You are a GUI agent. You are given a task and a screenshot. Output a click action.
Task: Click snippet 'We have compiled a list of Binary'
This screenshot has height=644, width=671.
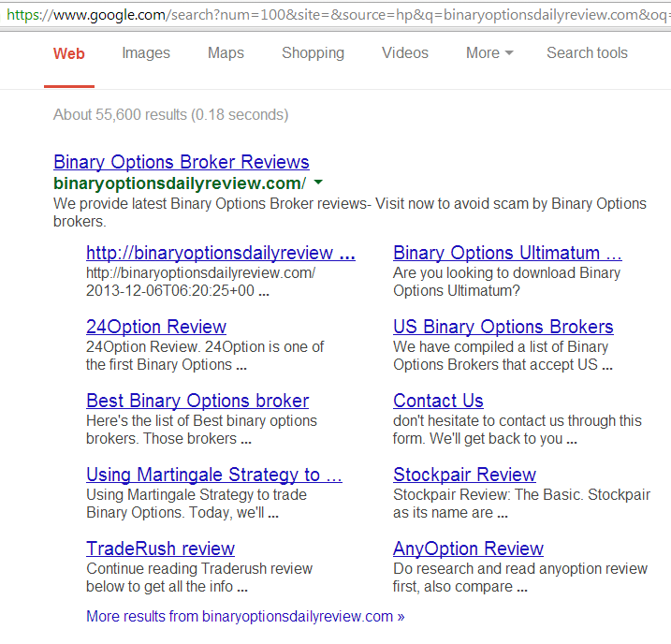point(503,356)
